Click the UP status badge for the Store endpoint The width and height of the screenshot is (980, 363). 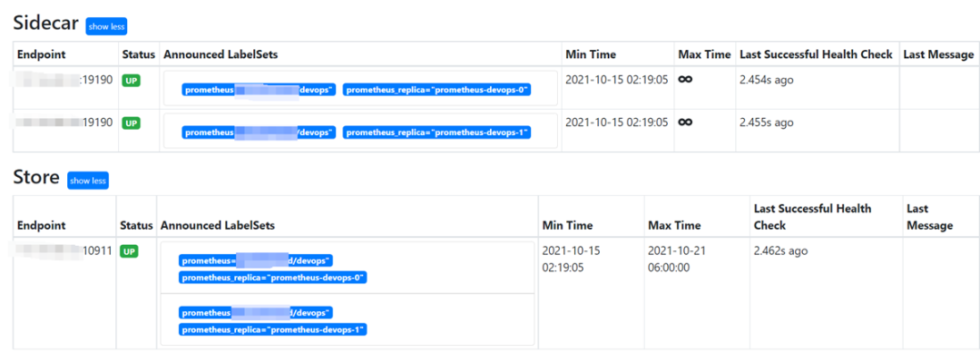130,251
